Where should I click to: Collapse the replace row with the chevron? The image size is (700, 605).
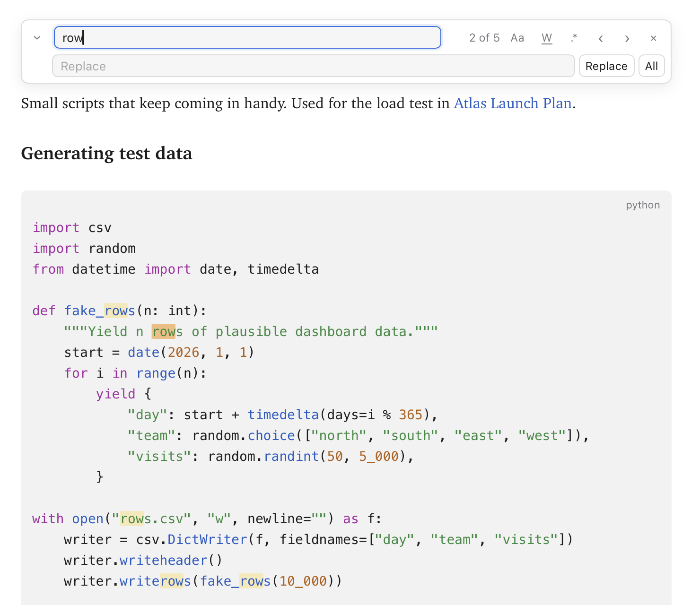(37, 38)
